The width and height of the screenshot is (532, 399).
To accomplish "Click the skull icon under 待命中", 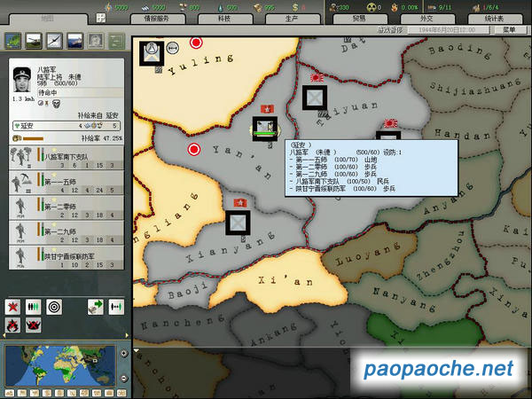I will tap(57, 104).
